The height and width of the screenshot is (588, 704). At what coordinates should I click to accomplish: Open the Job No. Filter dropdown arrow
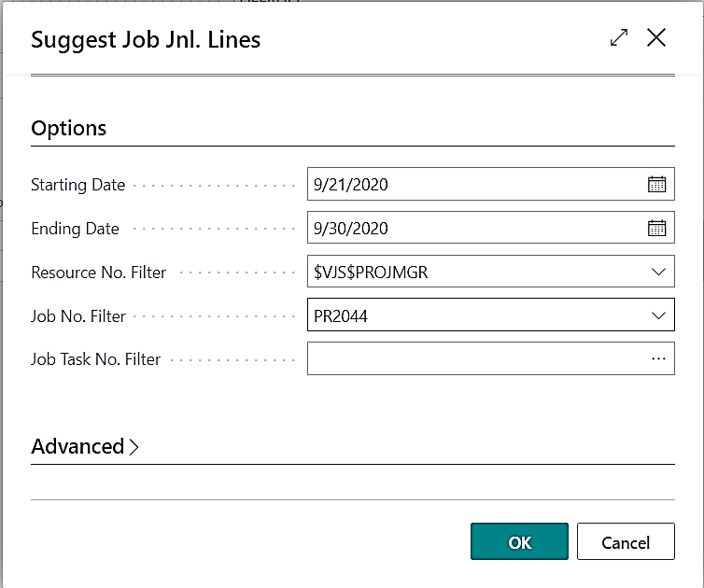pyautogui.click(x=657, y=316)
